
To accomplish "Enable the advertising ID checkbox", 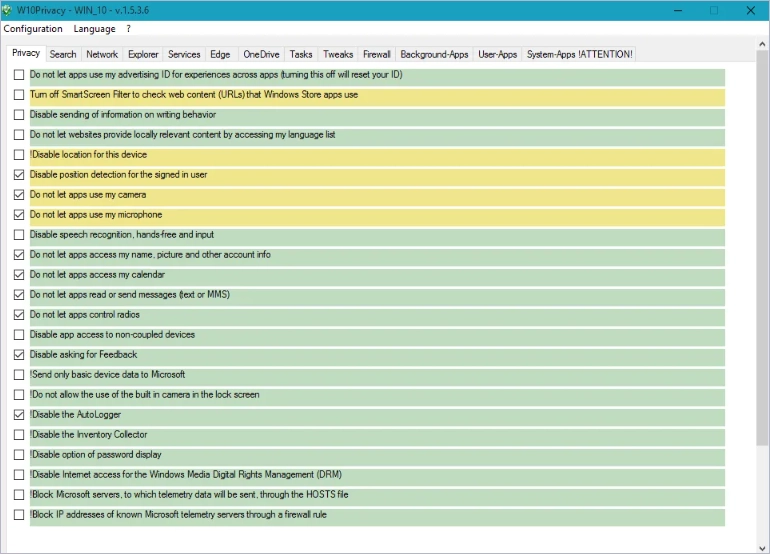I will pyautogui.click(x=19, y=75).
